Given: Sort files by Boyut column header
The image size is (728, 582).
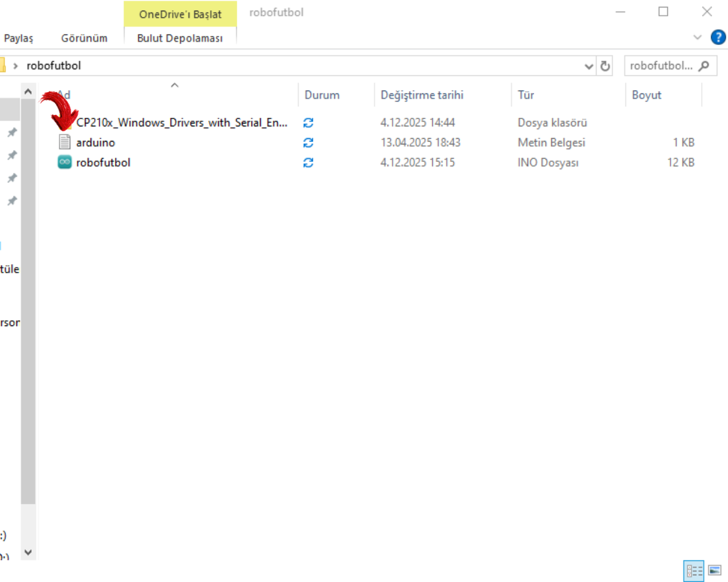Looking at the screenshot, I should [646, 95].
